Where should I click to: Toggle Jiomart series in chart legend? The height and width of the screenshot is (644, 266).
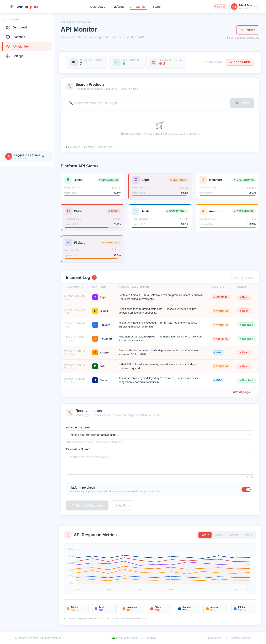[x=188, y=609]
